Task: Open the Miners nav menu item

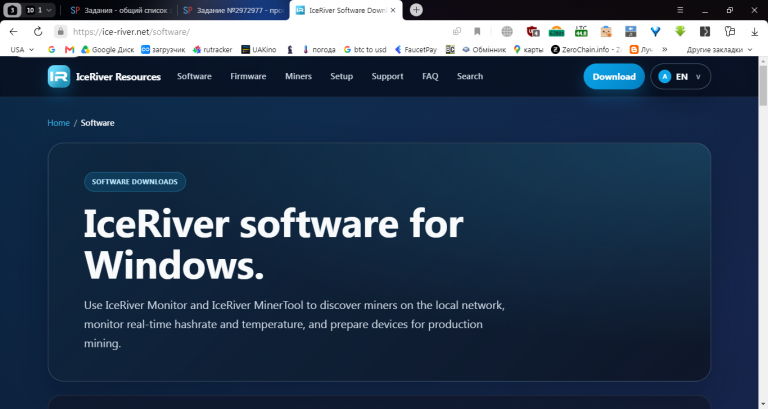Action: 298,76
